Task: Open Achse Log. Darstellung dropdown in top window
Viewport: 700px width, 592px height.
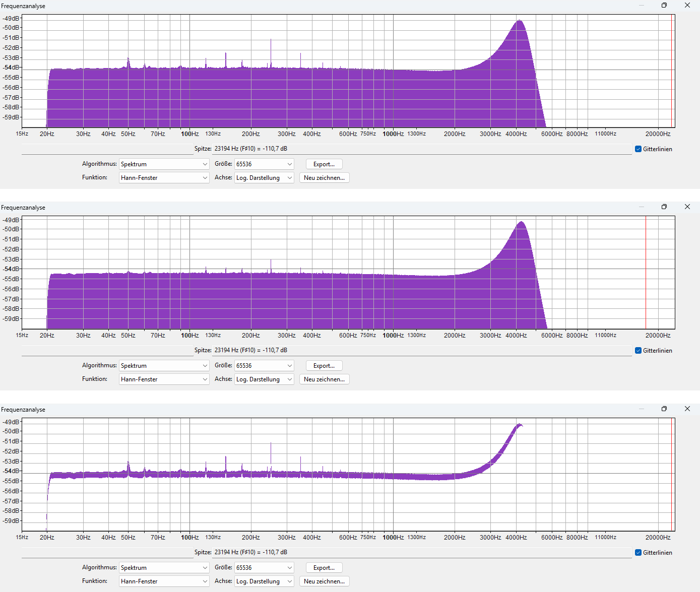Action: click(x=264, y=178)
